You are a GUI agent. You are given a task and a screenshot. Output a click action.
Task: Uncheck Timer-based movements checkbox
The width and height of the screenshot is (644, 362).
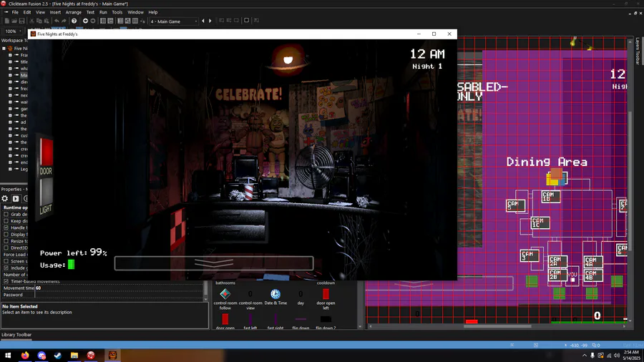click(x=6, y=282)
